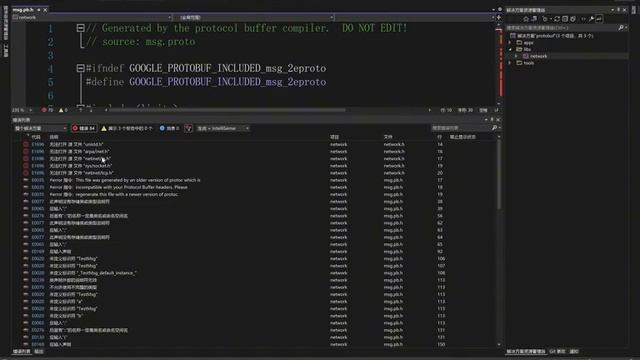Toggle the messages filter button in error list
This screenshot has width=640, height=360.
169,128
